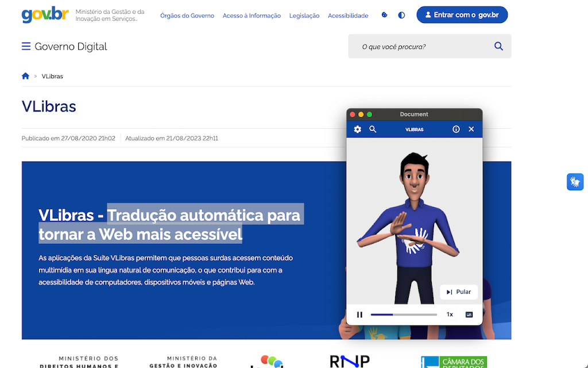This screenshot has width=588, height=368.
Task: Click the cookie preferences icon
Action: pos(384,15)
